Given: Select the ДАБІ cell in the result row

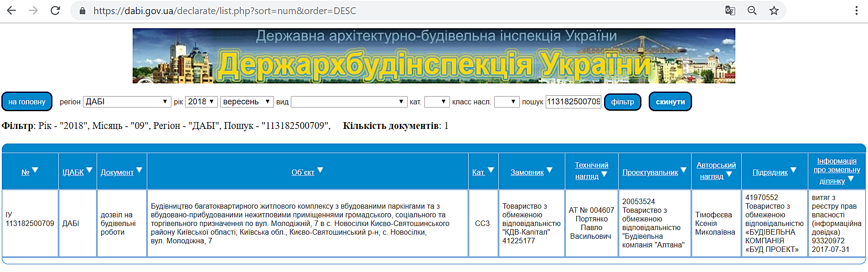Looking at the screenshot, I should click(77, 223).
